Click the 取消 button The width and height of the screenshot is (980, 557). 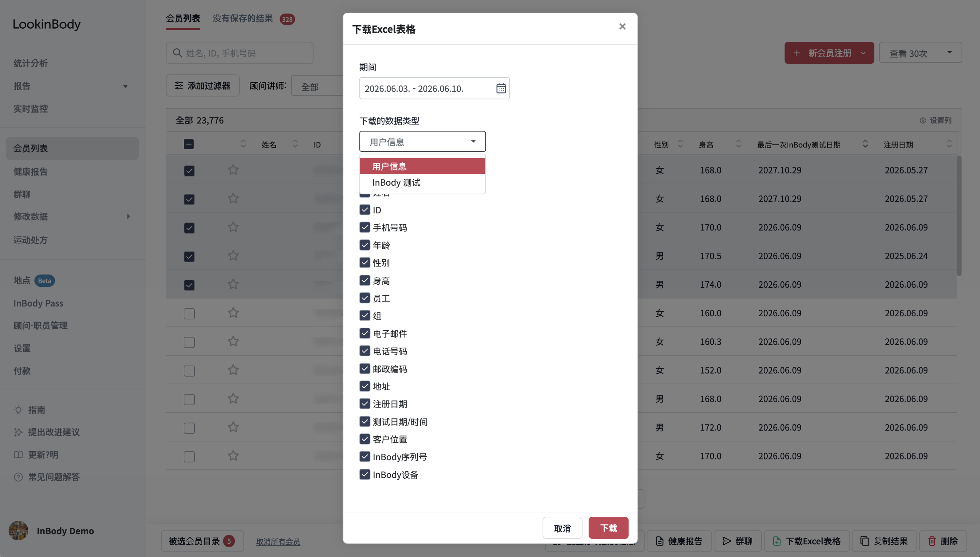tap(562, 528)
